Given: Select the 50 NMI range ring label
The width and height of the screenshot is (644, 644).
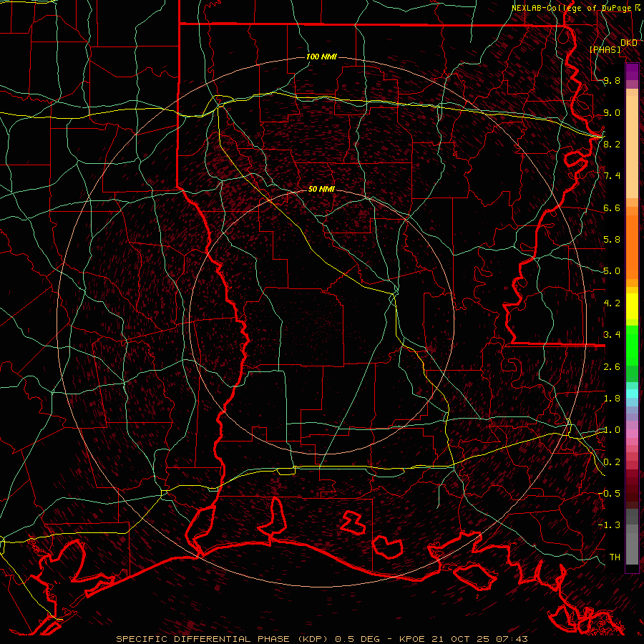Looking at the screenshot, I should pyautogui.click(x=321, y=189).
